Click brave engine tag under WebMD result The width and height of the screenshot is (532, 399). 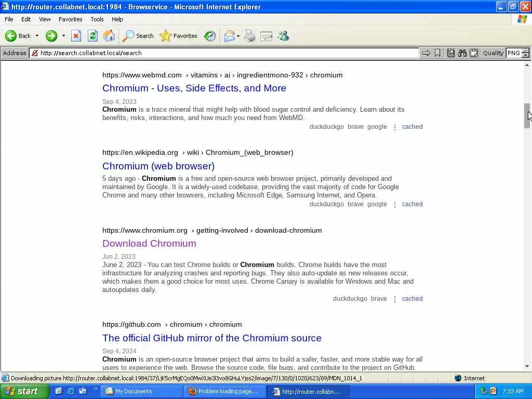pyautogui.click(x=355, y=127)
